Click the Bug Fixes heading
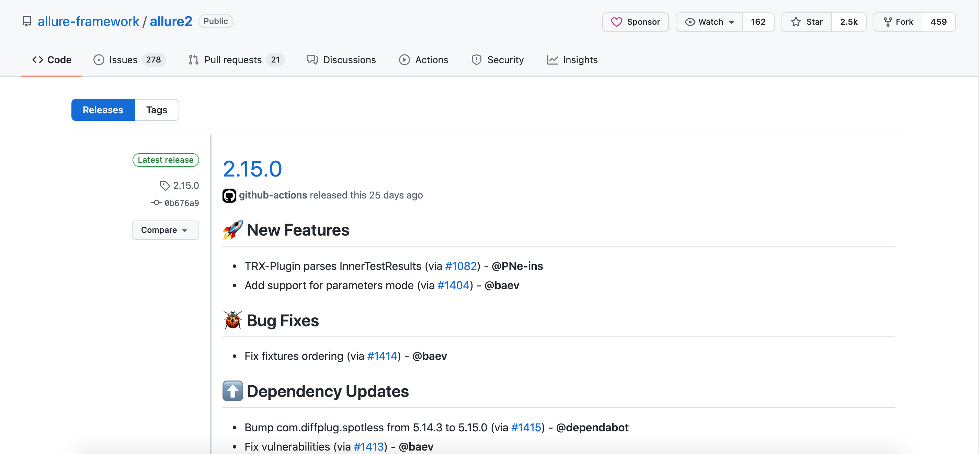 (283, 320)
